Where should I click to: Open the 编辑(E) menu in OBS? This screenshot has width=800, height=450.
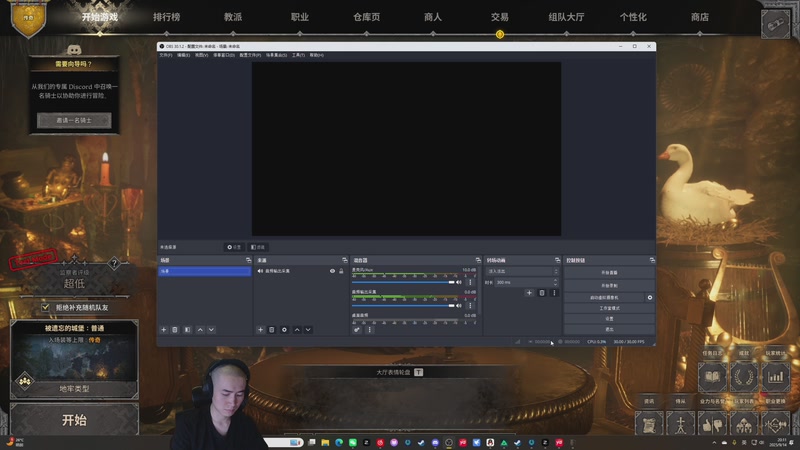pos(184,55)
